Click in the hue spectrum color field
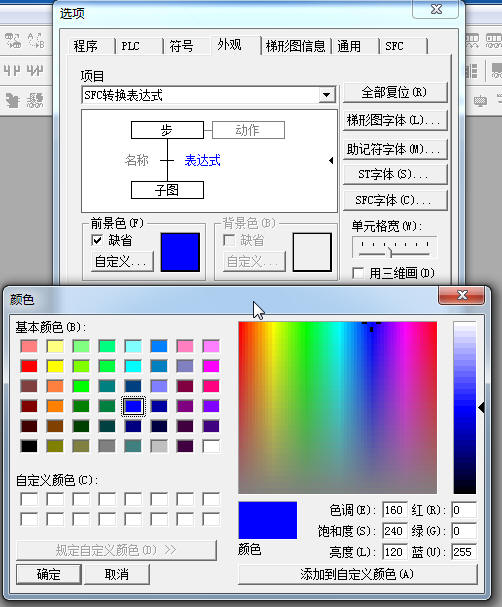The image size is (502, 607). point(338,407)
